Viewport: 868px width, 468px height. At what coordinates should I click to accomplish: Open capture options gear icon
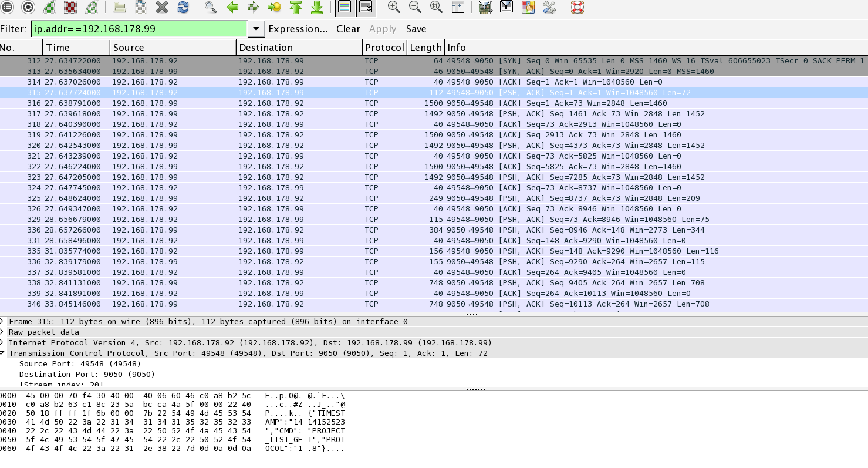[28, 7]
